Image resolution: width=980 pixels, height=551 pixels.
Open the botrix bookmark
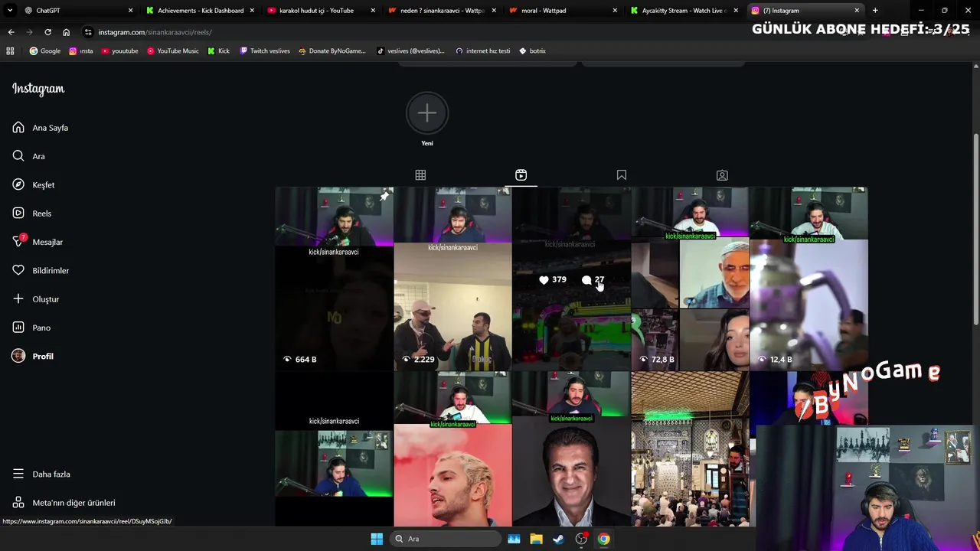point(532,51)
